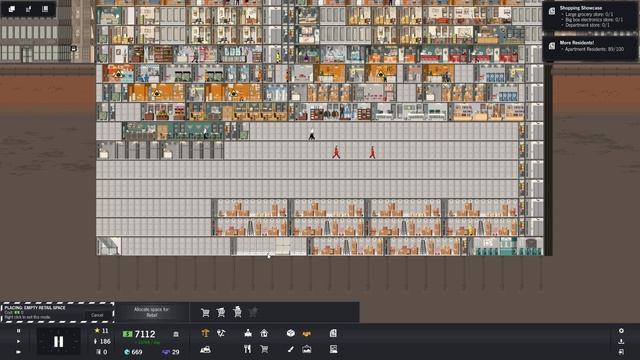
Task: Set game speed to paused
Action: click(x=18, y=331)
